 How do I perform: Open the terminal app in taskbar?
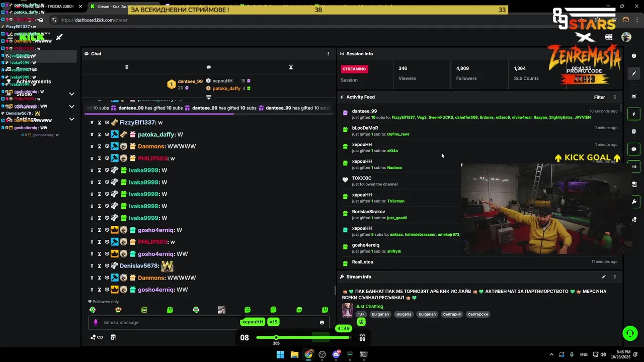(x=364, y=354)
